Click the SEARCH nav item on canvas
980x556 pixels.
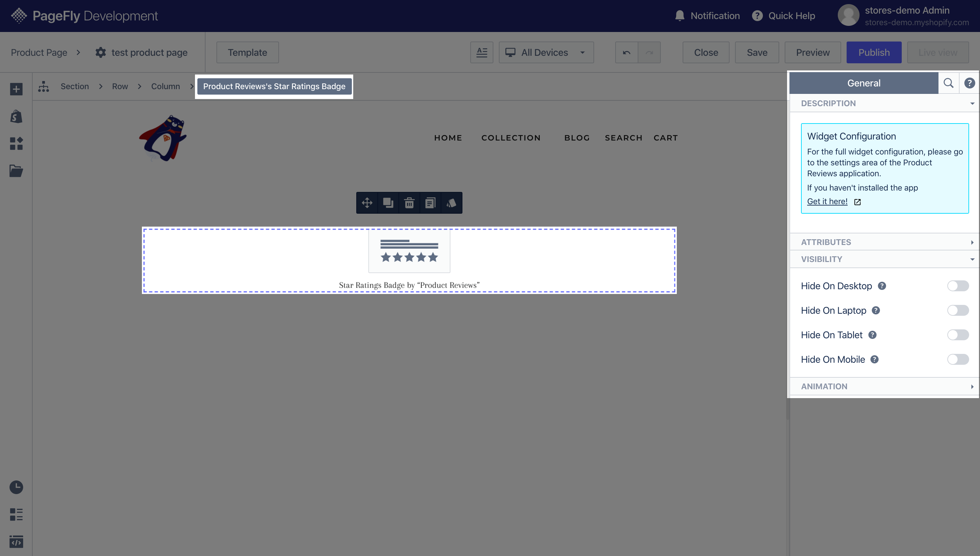624,137
